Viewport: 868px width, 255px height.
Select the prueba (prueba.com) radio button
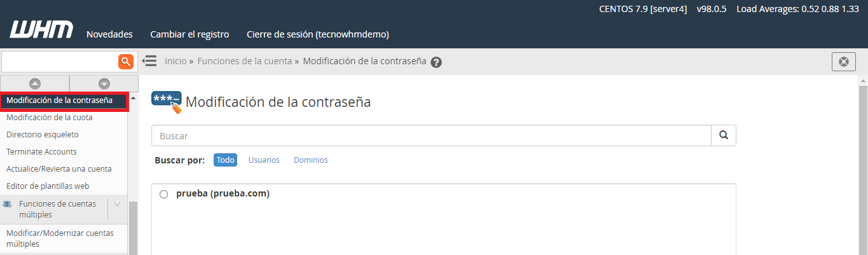tap(163, 194)
